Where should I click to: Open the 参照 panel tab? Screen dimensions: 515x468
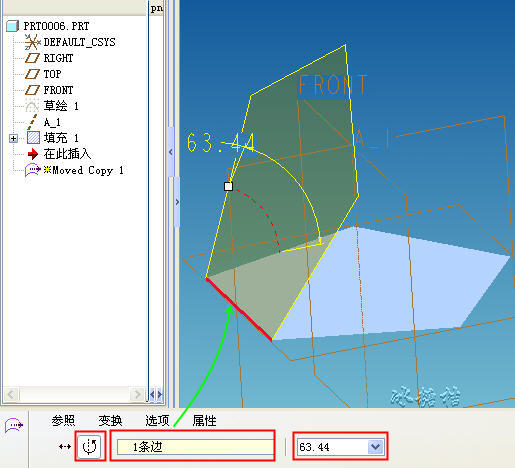pyautogui.click(x=63, y=421)
